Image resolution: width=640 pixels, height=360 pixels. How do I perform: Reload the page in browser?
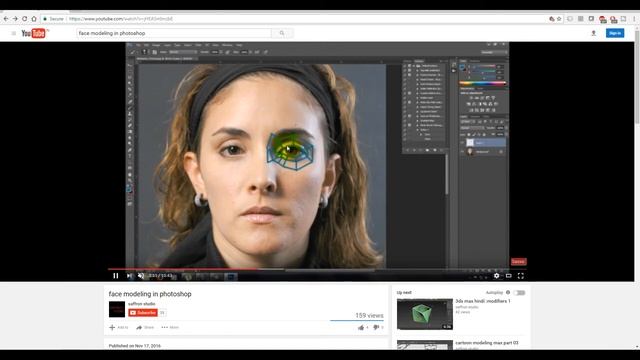pyautogui.click(x=24, y=19)
